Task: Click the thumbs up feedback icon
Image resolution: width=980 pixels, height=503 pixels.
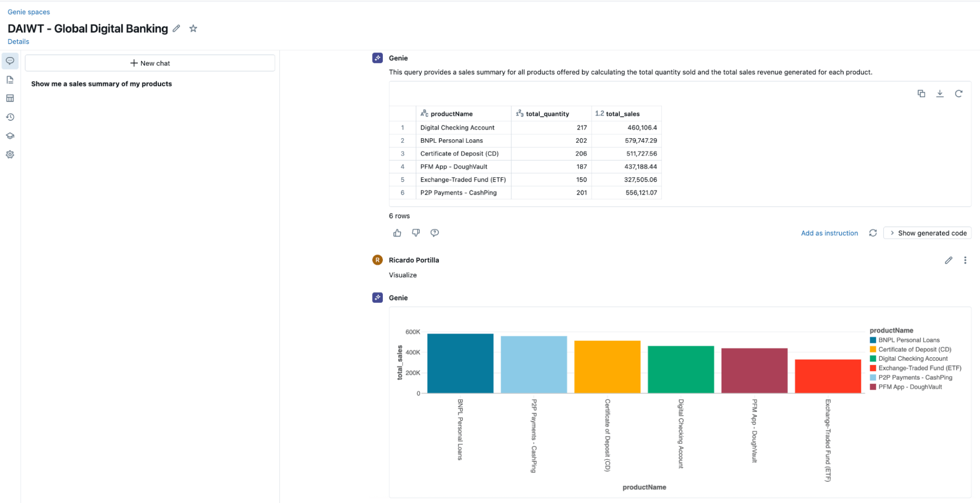Action: pos(397,233)
